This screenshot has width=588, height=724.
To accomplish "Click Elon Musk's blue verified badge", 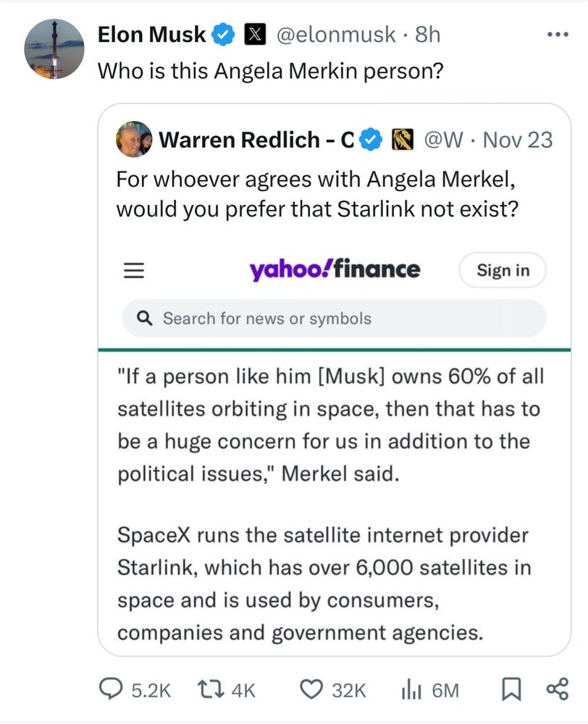I will point(221,34).
